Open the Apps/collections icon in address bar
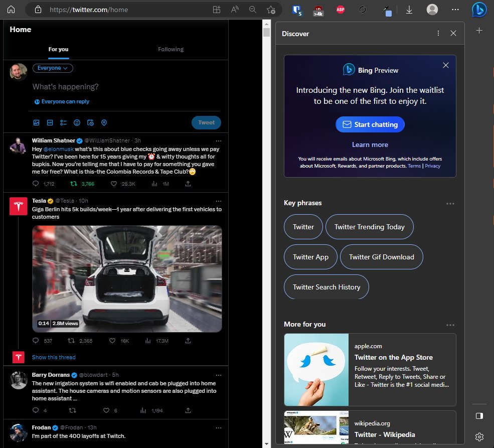 pos(217,10)
